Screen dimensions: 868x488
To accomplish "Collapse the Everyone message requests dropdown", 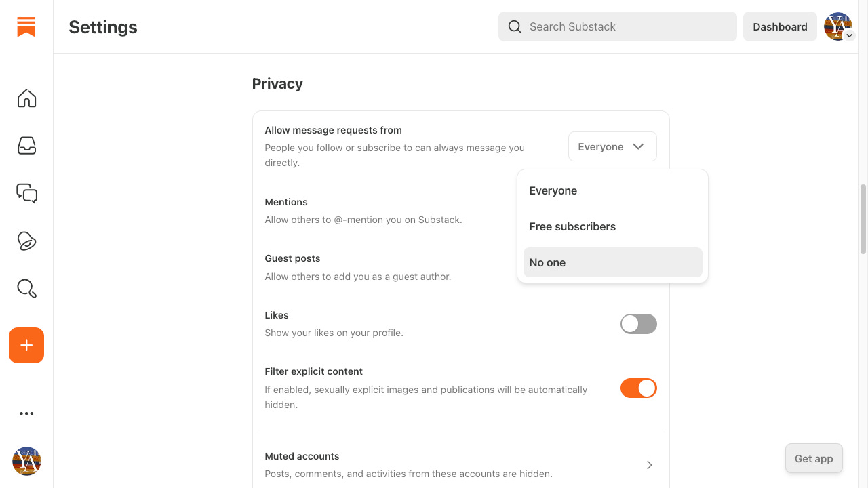I will [x=612, y=146].
